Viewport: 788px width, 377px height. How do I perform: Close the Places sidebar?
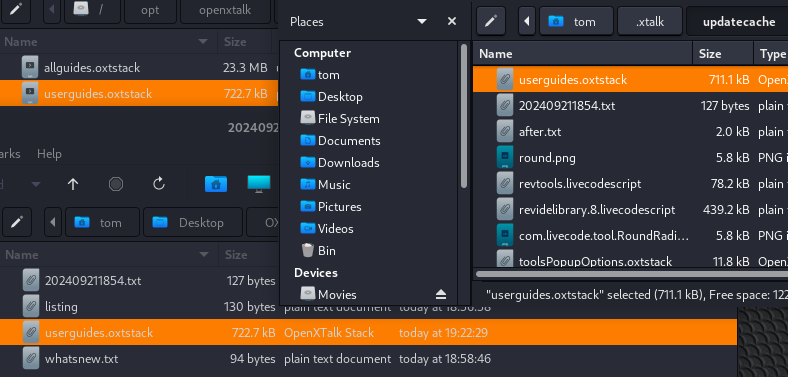[452, 21]
